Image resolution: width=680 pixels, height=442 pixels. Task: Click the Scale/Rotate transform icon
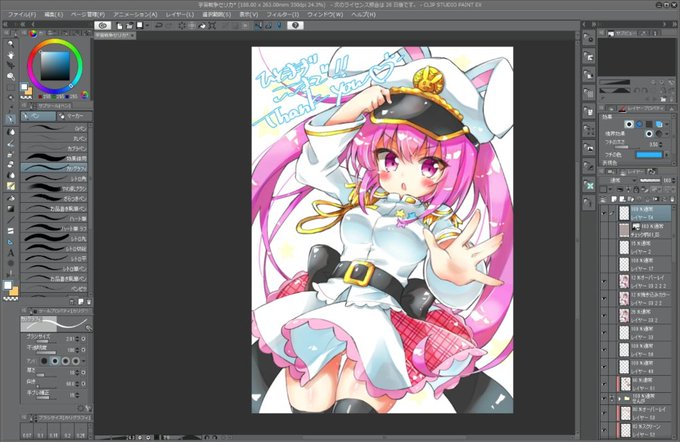click(212, 26)
